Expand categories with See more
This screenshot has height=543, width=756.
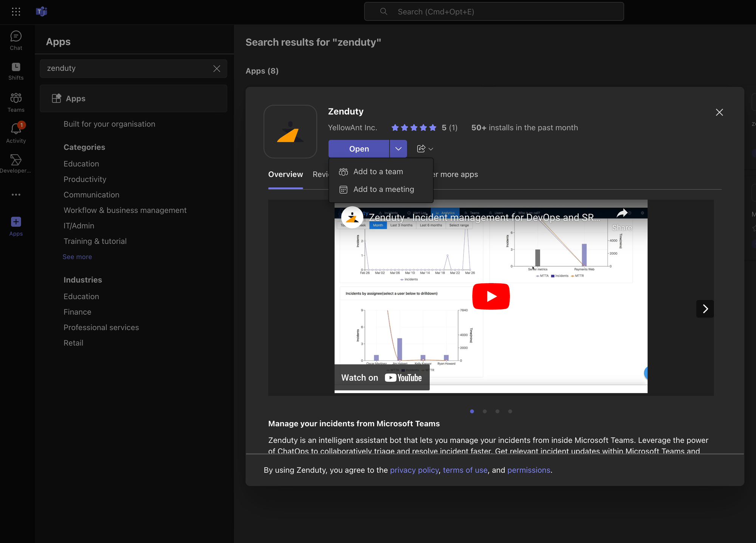point(77,257)
